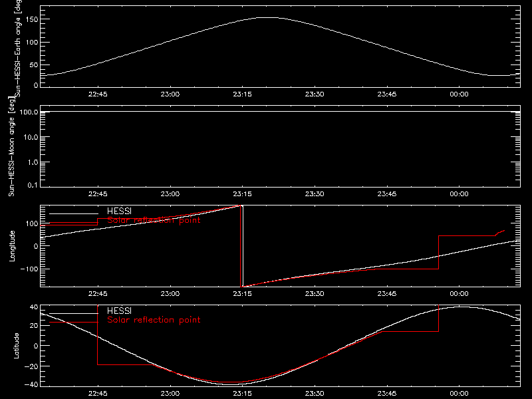
Task: Click the 00:00 label under Earth angle plot
Action: point(459,94)
